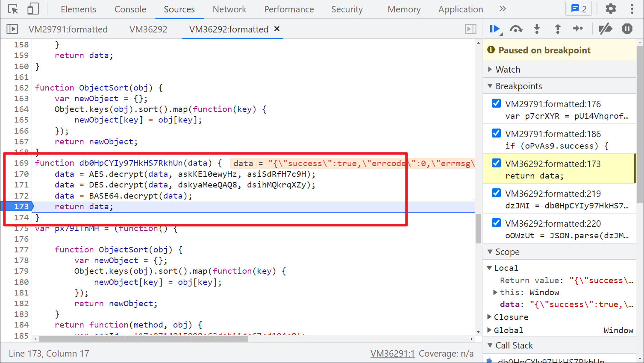Click line number 172 in gutter

pyautogui.click(x=21, y=196)
